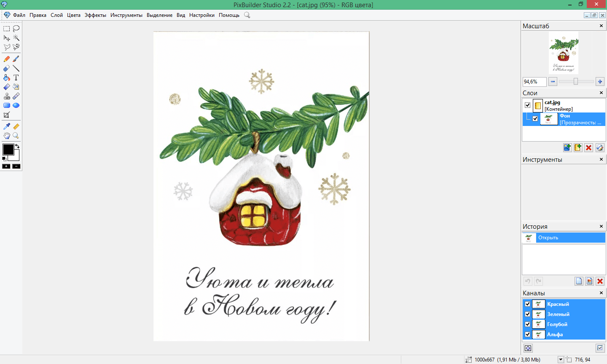Select the Move tool
Viewport: 607px width, 364px height.
point(7,38)
